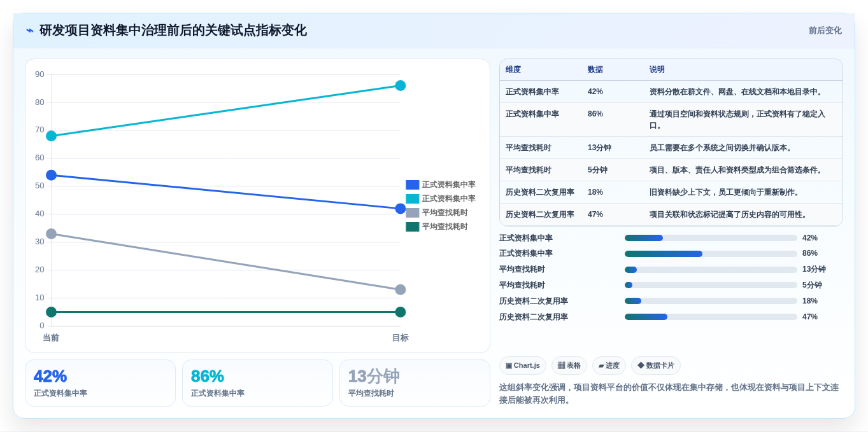Toggle the gray 平均查找耗时 legend label
Screen dimensions: 868x432
tap(445, 213)
